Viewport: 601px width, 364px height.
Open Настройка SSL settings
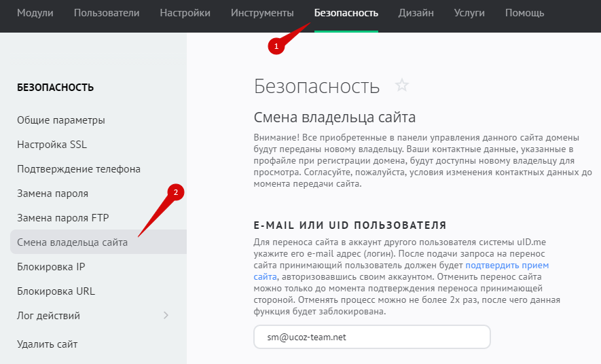point(52,145)
